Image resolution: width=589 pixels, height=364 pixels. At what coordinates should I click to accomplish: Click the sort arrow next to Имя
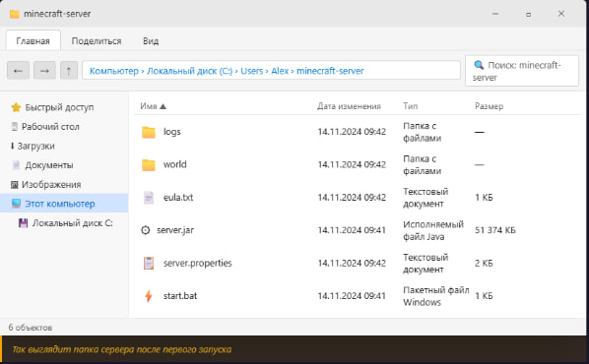coord(163,106)
